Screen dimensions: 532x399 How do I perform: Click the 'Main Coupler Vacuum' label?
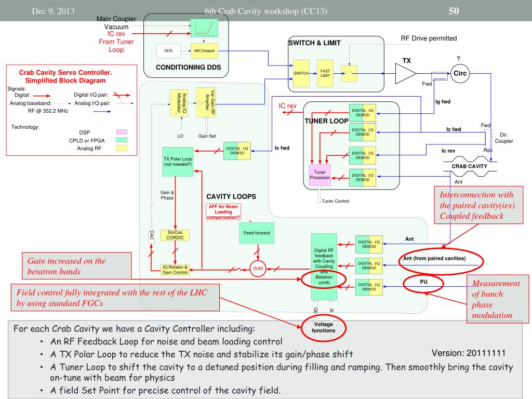116,23
